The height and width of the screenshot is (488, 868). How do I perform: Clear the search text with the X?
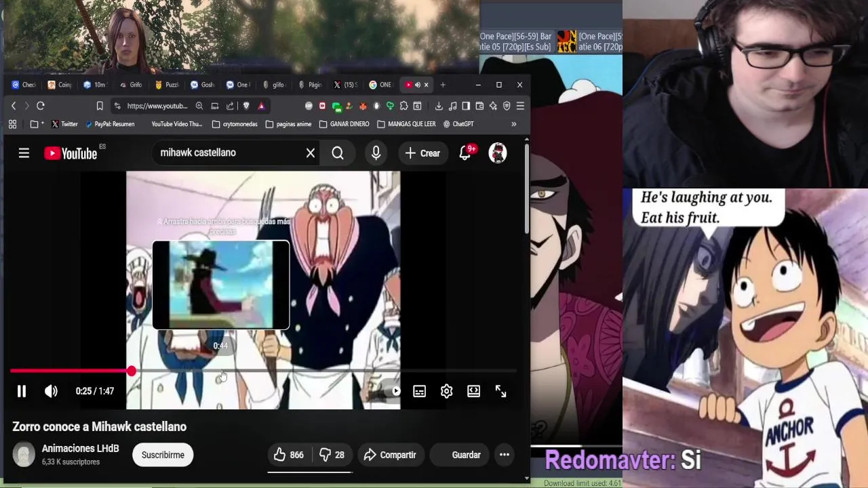(311, 153)
